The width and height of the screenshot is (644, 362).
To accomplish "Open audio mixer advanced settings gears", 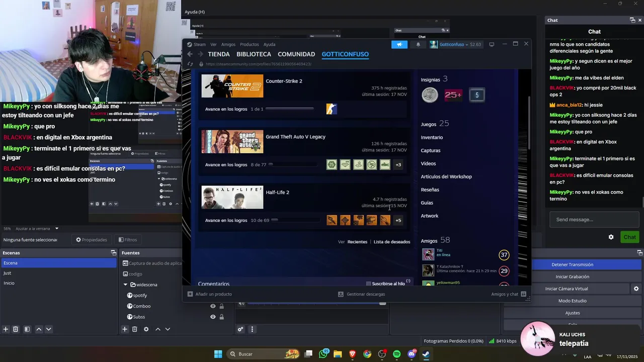I will click(240, 329).
